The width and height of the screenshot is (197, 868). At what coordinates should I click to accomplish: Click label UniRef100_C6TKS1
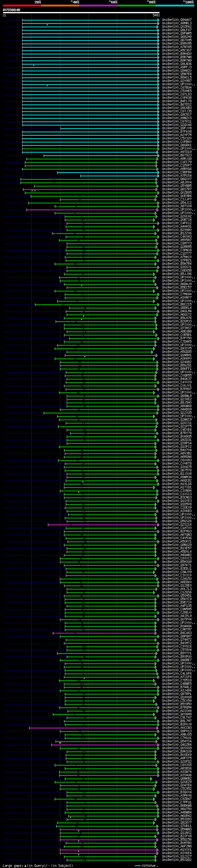177,121
